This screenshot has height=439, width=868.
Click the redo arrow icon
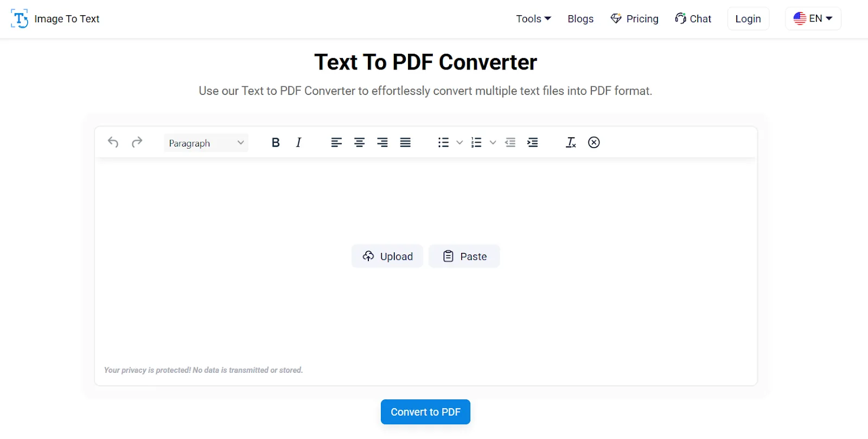pos(137,142)
